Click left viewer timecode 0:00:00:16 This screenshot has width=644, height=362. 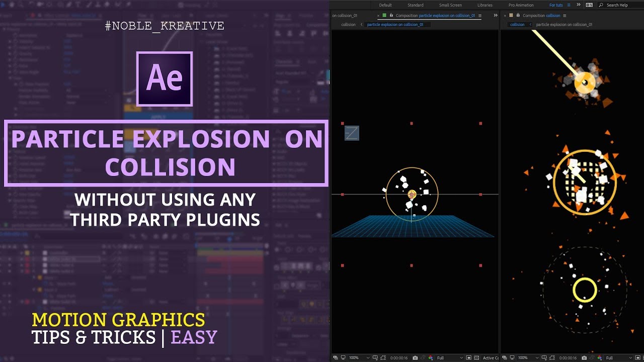(398, 357)
